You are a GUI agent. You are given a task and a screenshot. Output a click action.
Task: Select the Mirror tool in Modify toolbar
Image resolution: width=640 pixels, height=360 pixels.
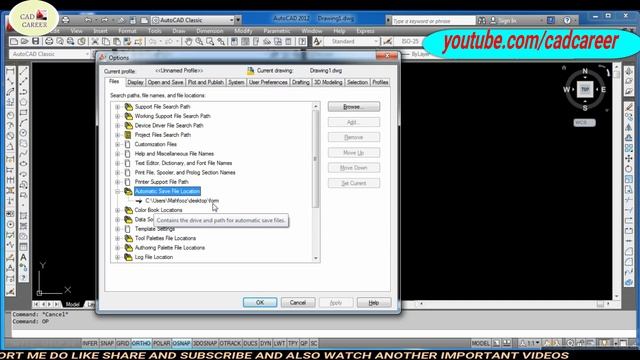pyautogui.click(x=629, y=128)
